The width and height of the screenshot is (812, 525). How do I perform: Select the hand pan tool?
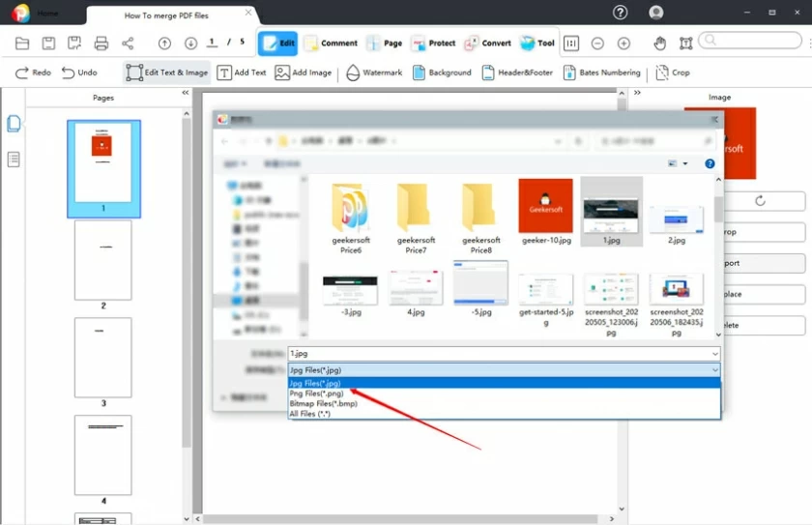(x=659, y=44)
